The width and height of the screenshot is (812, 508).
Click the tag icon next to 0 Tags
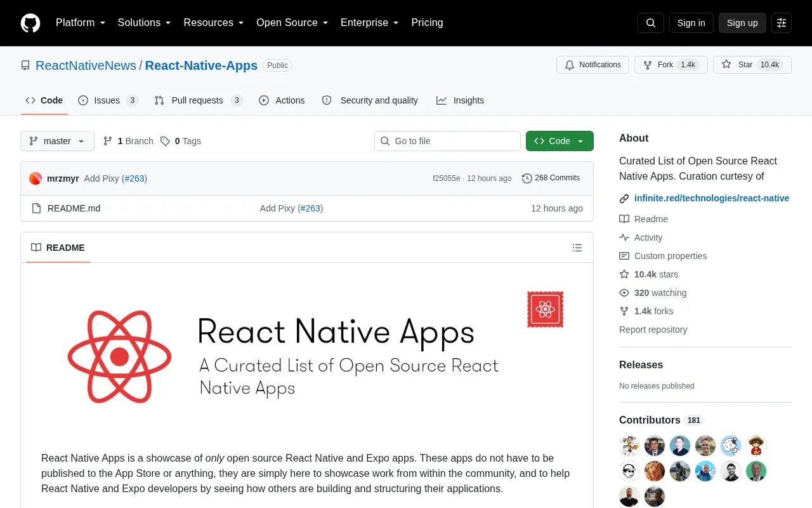[x=165, y=141]
